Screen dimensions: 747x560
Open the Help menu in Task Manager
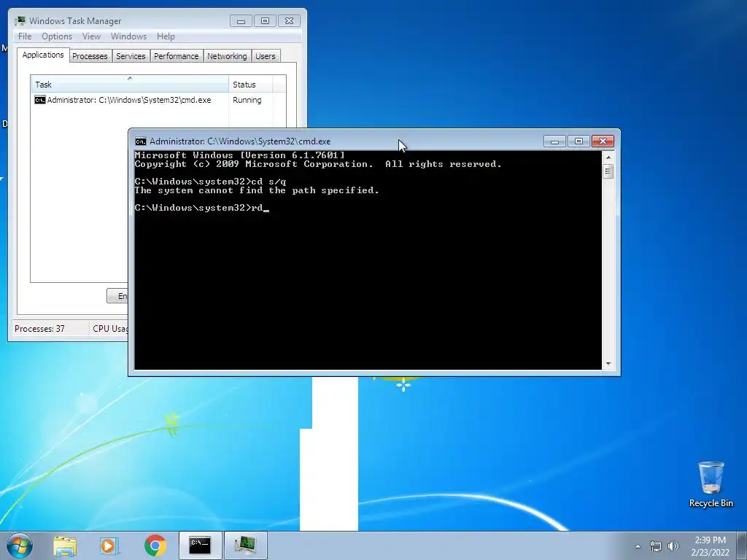pos(166,36)
